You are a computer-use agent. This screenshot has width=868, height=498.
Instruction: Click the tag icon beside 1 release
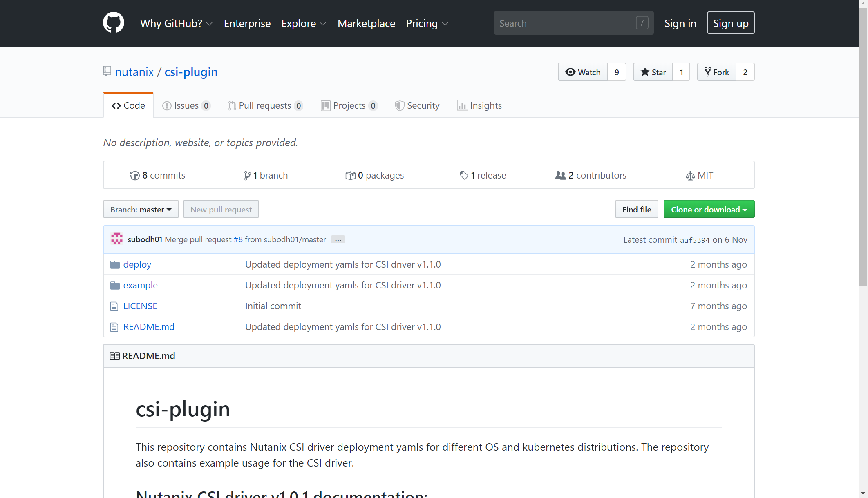click(x=464, y=175)
